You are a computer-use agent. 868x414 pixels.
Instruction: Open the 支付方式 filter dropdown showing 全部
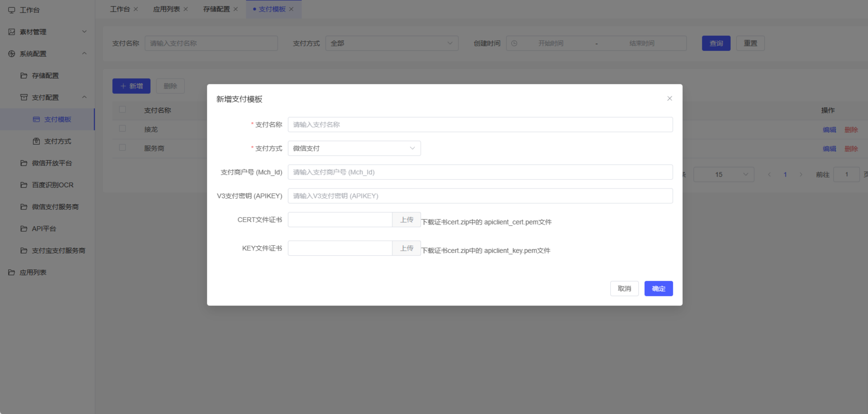click(x=392, y=43)
